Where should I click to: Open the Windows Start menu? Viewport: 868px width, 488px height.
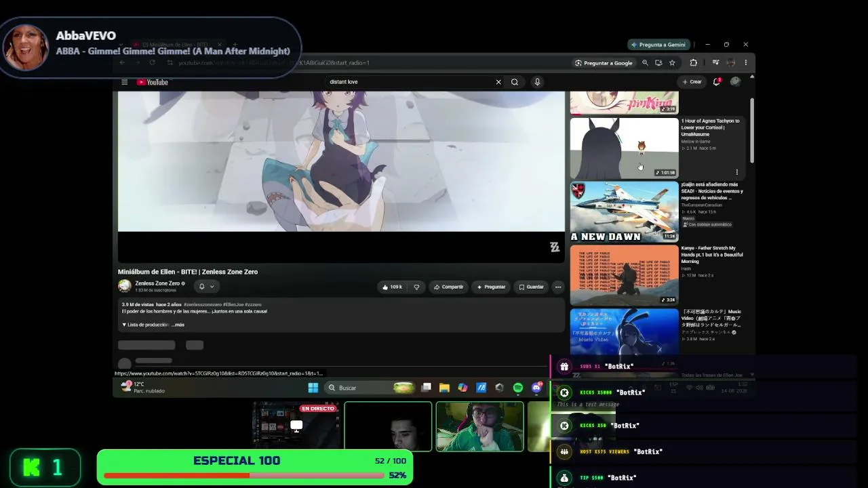point(313,388)
